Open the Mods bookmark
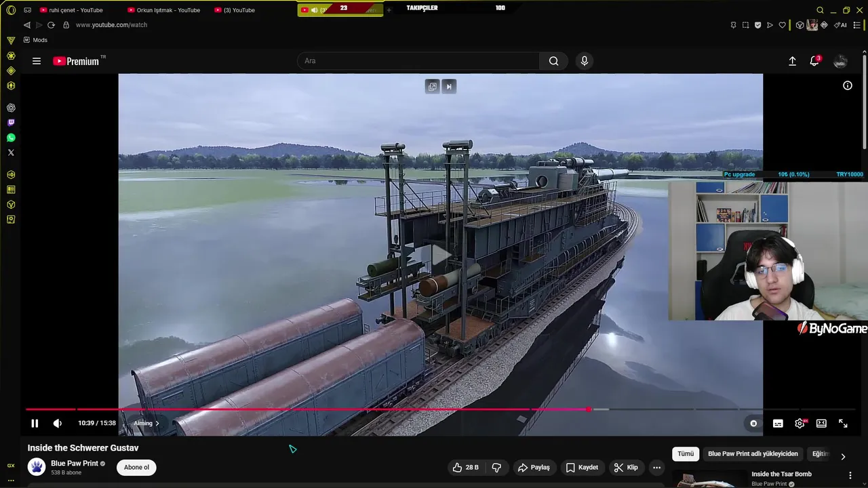The width and height of the screenshot is (868, 488). tap(35, 40)
